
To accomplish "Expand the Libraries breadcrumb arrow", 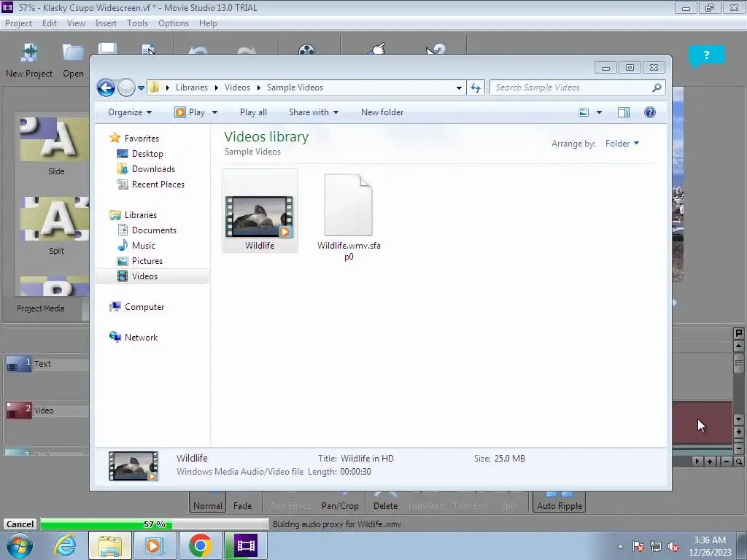I will 216,87.
